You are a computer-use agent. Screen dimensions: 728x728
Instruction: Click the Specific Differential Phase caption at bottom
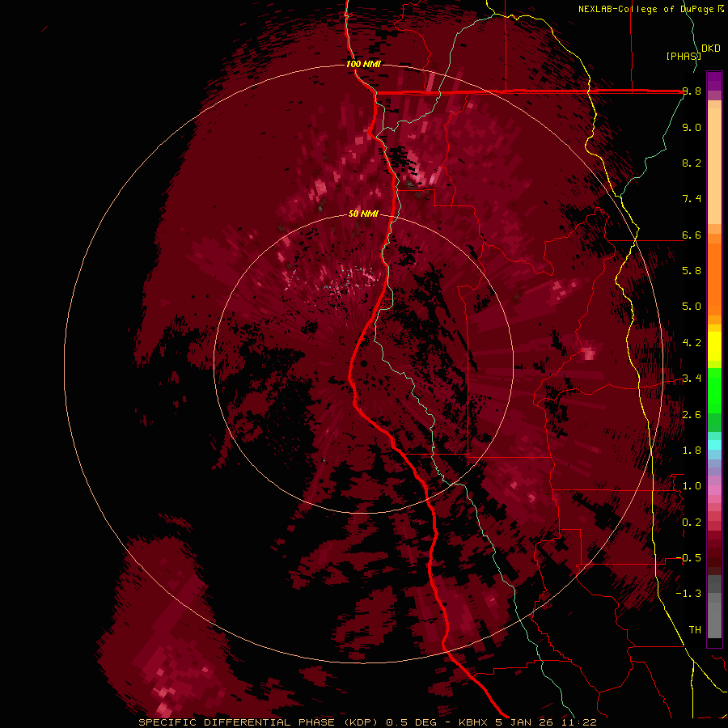[x=367, y=722]
